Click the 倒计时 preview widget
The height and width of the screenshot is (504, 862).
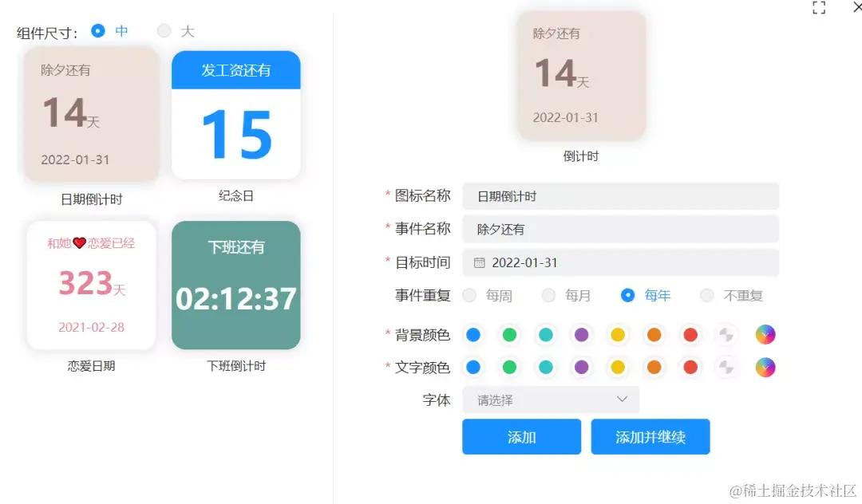tap(581, 75)
